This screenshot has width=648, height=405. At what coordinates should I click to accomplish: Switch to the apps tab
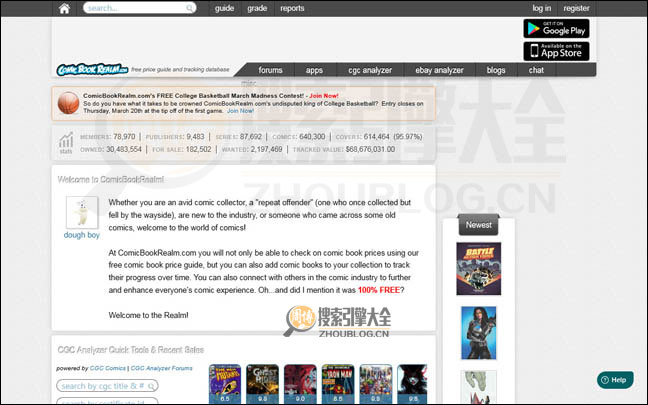314,70
